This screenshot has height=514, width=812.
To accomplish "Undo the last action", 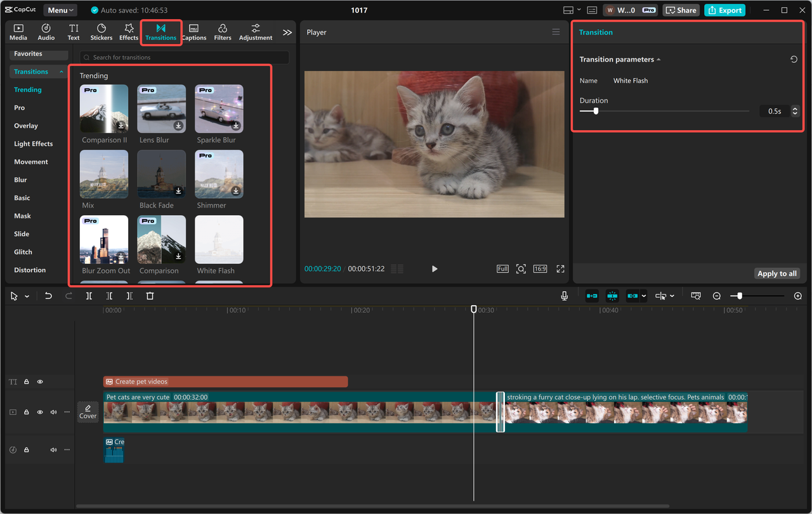I will pyautogui.click(x=48, y=296).
